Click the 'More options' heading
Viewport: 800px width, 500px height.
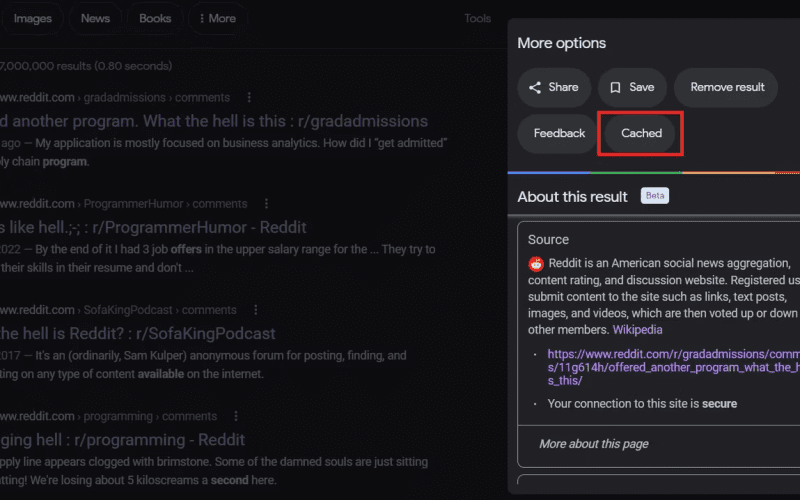[562, 43]
